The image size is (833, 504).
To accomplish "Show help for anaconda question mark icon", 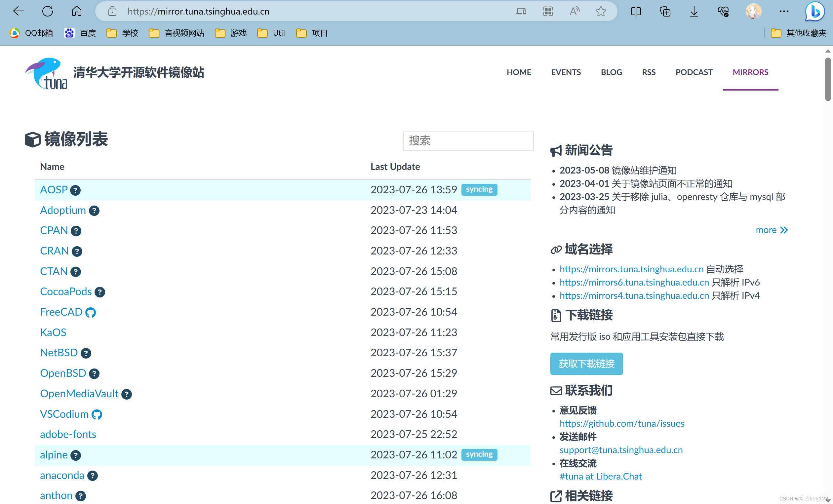I will pos(92,476).
